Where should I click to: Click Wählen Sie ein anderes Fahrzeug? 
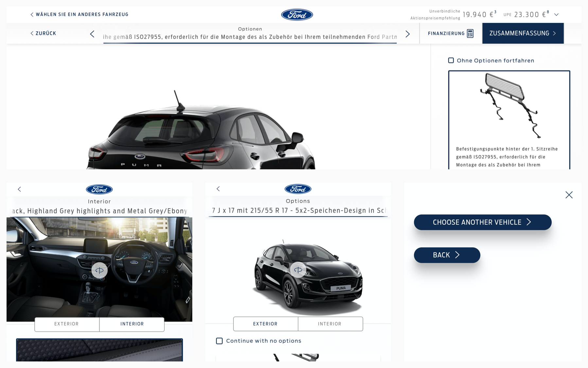(x=79, y=14)
